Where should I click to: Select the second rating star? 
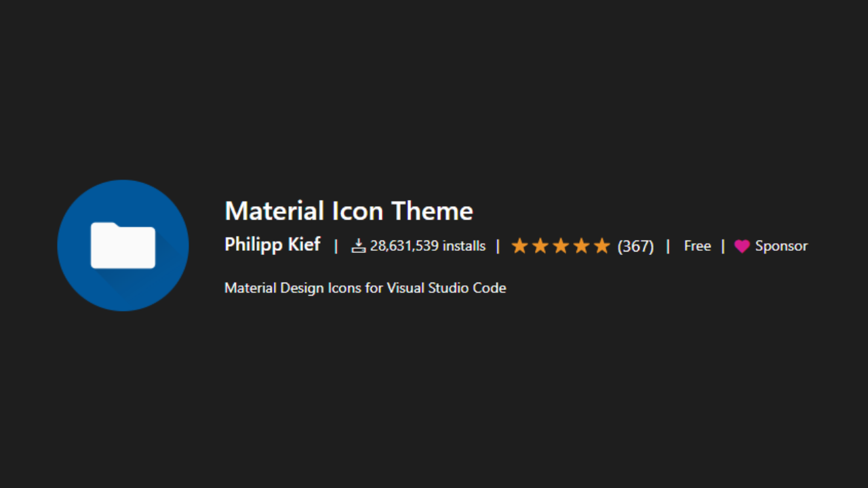(540, 246)
